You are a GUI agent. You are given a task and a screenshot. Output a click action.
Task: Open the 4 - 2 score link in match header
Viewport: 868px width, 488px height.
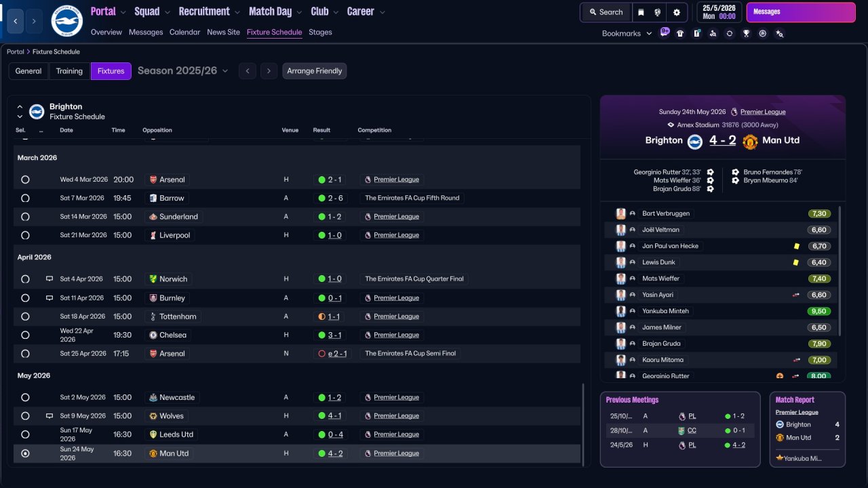click(722, 140)
